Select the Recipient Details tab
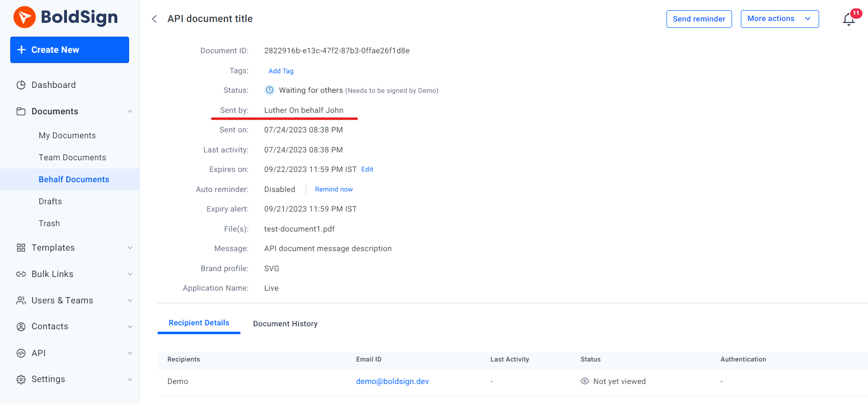Viewport: 868px width, 404px height. 199,323
